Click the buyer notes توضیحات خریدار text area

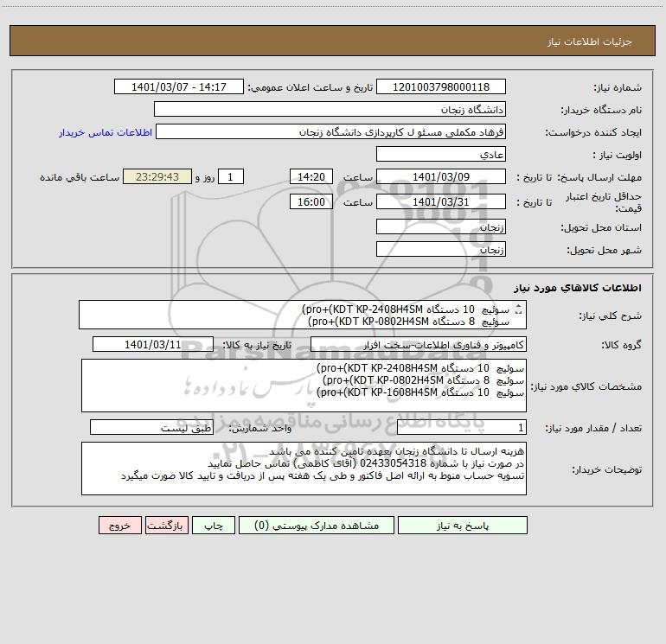pyautogui.click(x=304, y=469)
